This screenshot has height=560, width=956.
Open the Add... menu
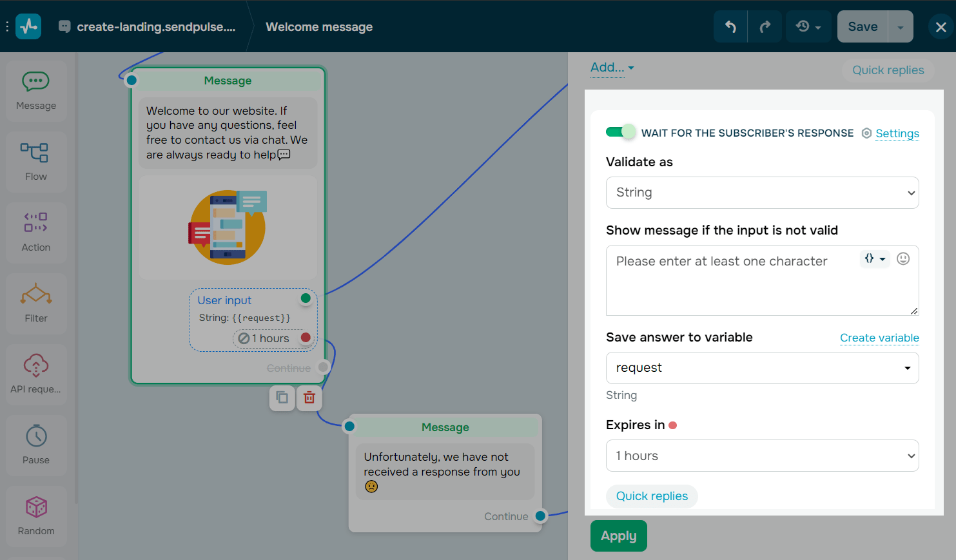pyautogui.click(x=609, y=67)
